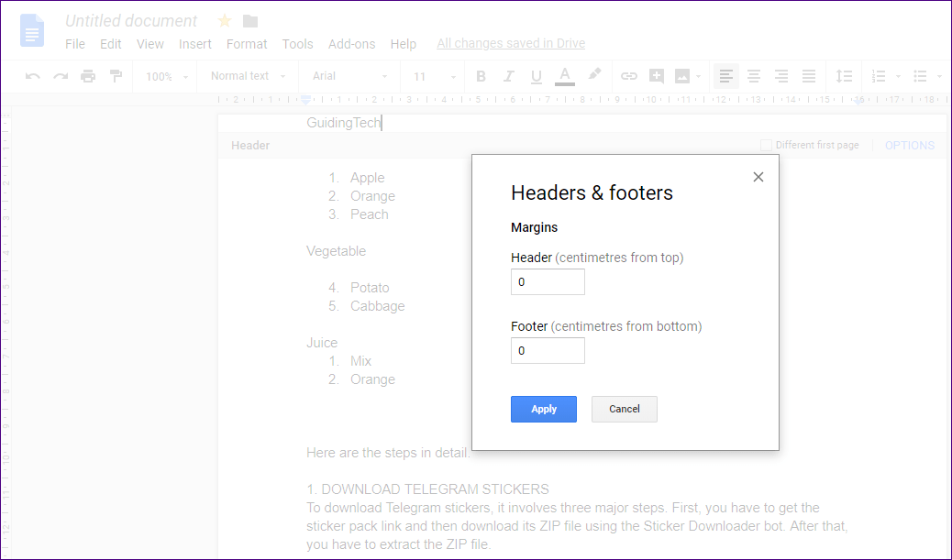Click the Vegetable text in document
This screenshot has height=560, width=952.
336,251
